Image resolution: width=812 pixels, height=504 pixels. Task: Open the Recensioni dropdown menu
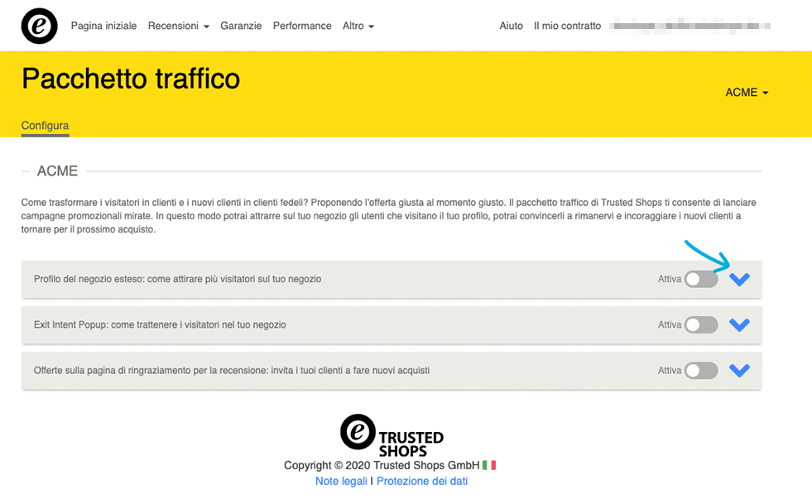pos(179,26)
